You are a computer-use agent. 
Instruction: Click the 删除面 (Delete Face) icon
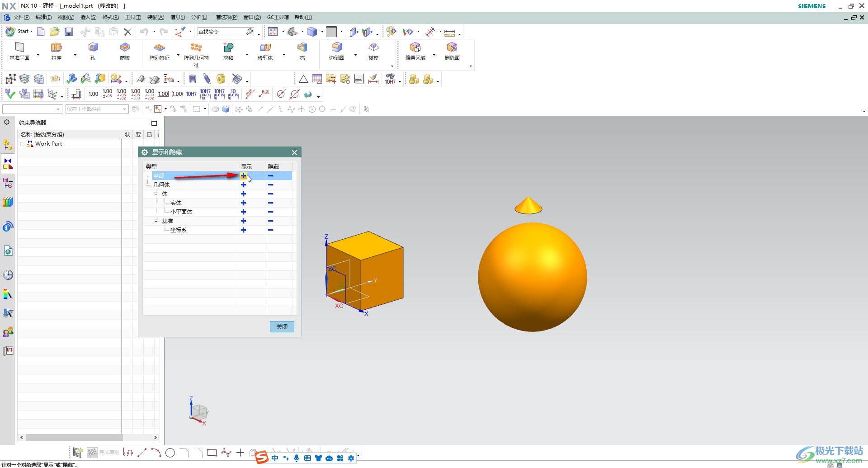[x=452, y=48]
